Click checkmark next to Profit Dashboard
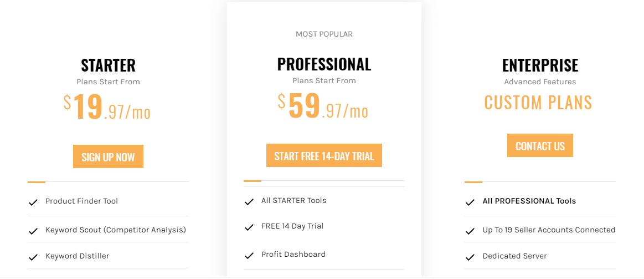The height and width of the screenshot is (279, 644). pos(249,256)
